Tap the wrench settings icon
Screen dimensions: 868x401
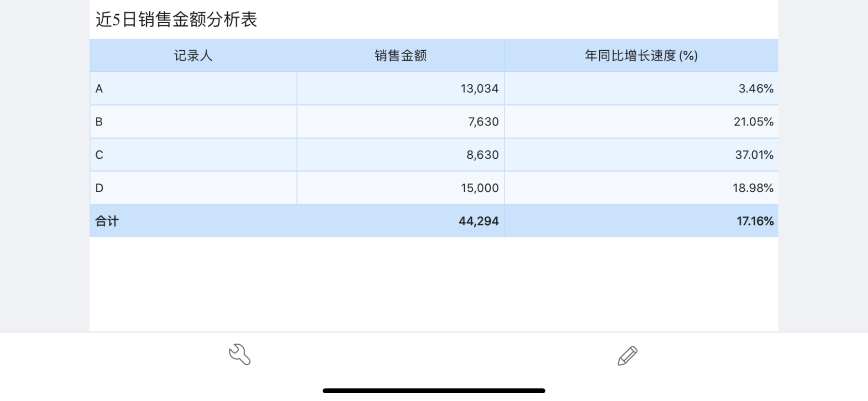click(x=240, y=355)
